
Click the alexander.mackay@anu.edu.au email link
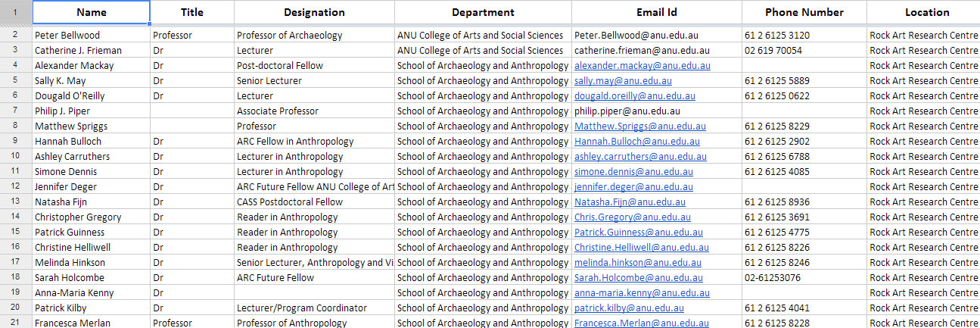pyautogui.click(x=642, y=66)
